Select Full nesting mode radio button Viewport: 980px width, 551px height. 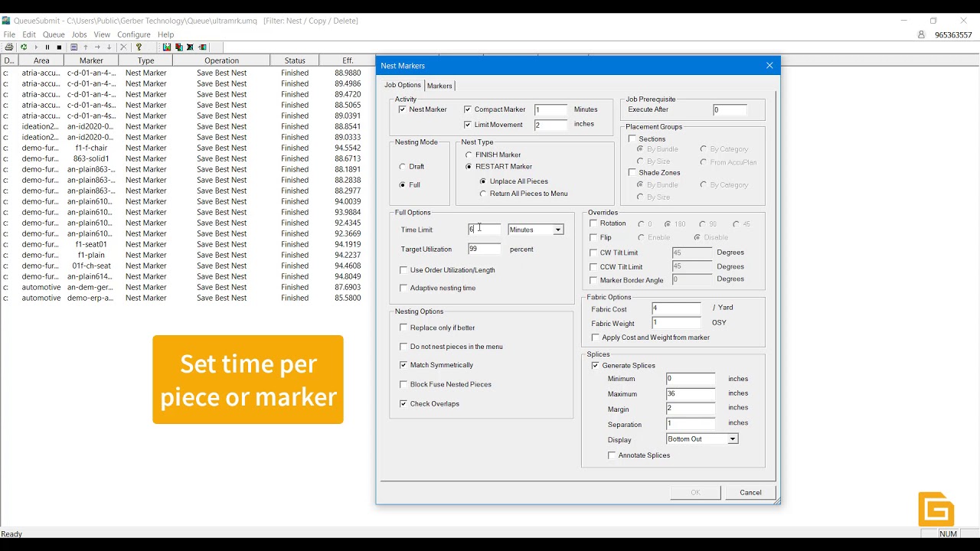[x=403, y=185]
